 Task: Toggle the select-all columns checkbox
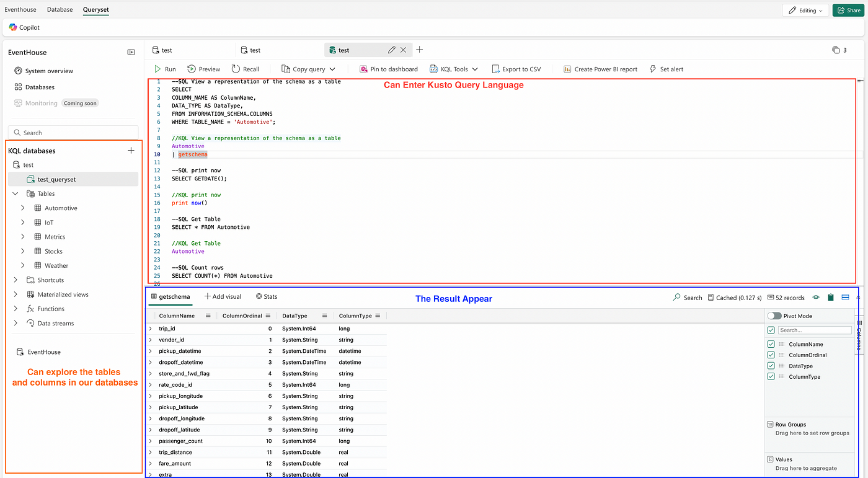pos(771,330)
